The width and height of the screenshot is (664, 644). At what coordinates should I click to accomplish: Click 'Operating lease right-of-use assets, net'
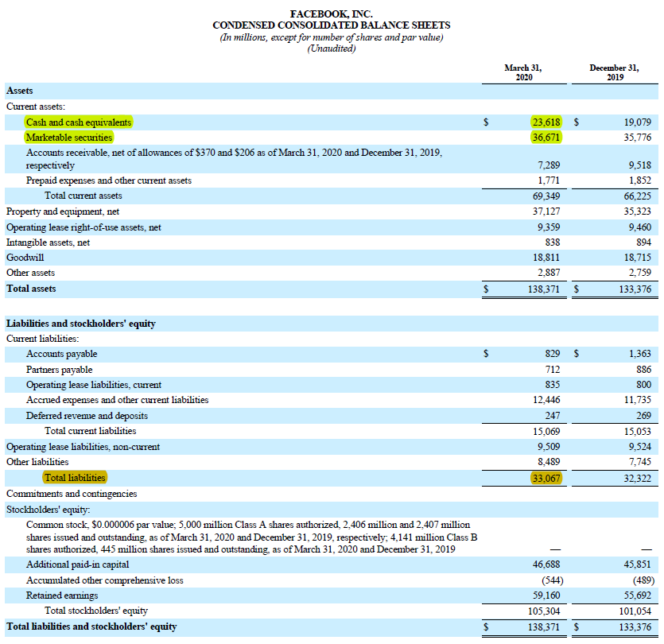pyautogui.click(x=83, y=227)
